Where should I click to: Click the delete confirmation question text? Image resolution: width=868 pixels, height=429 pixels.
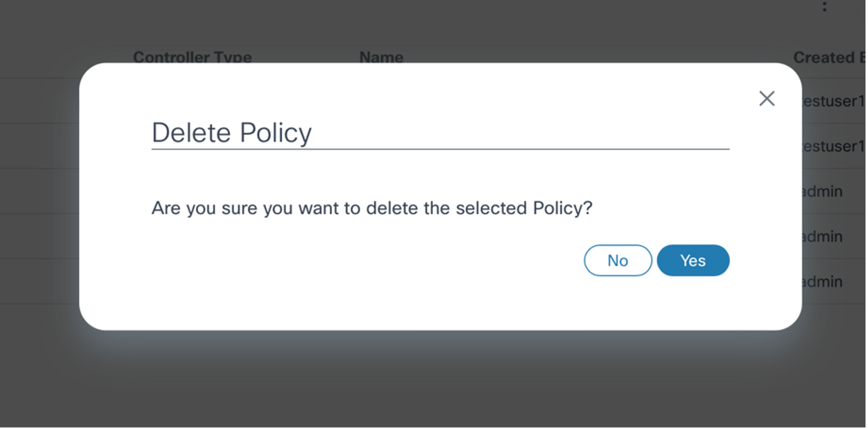tap(372, 208)
